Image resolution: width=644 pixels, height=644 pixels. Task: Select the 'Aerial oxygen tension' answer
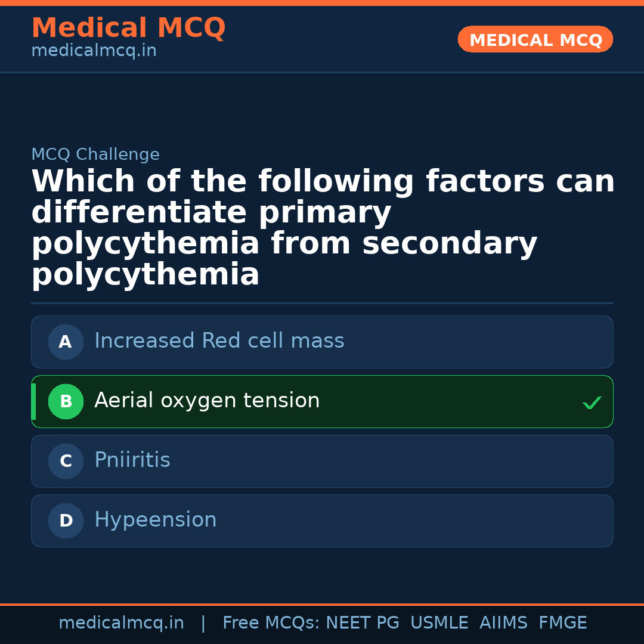(207, 401)
